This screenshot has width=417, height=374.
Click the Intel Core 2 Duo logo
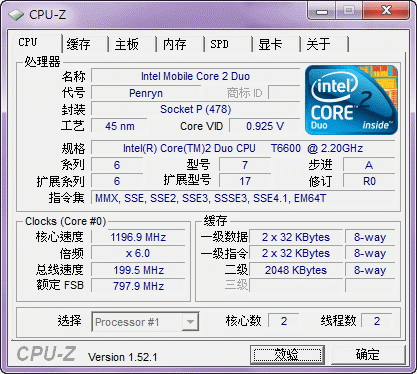(x=351, y=100)
